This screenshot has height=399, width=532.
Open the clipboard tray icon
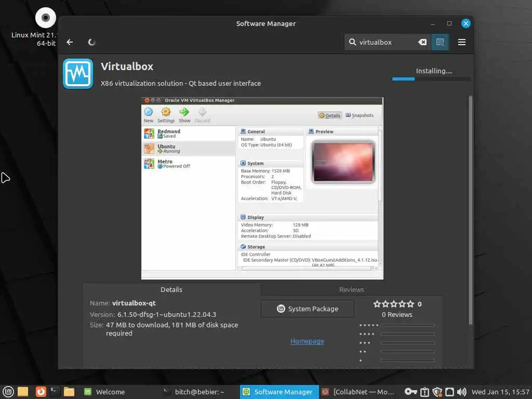click(424, 392)
